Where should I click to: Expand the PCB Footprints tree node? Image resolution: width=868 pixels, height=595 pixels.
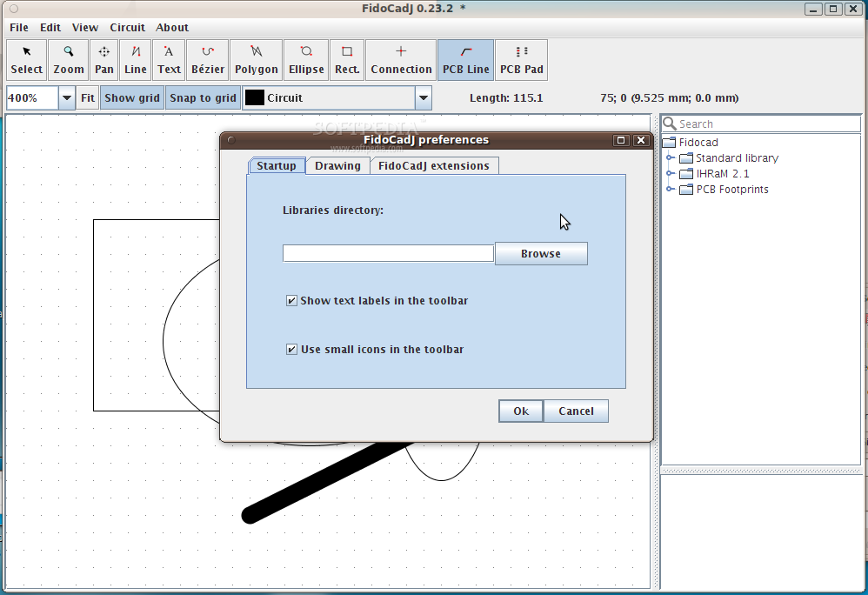[x=670, y=190]
